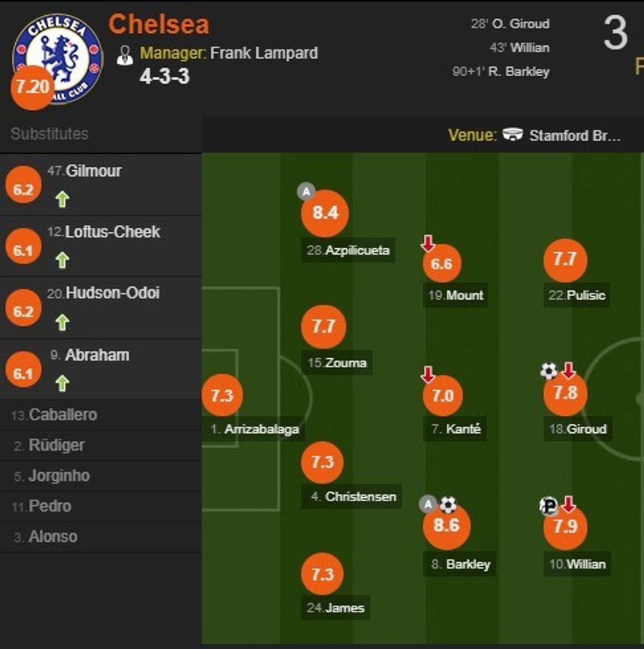Select unused substitute Jorginho
This screenshot has height=649, width=644.
[58, 476]
